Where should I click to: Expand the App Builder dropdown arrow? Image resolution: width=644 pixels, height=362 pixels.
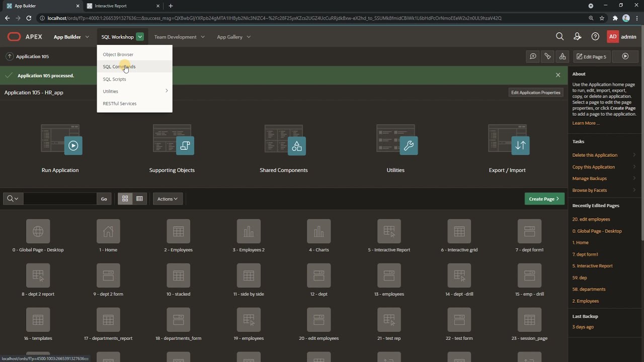(x=87, y=37)
